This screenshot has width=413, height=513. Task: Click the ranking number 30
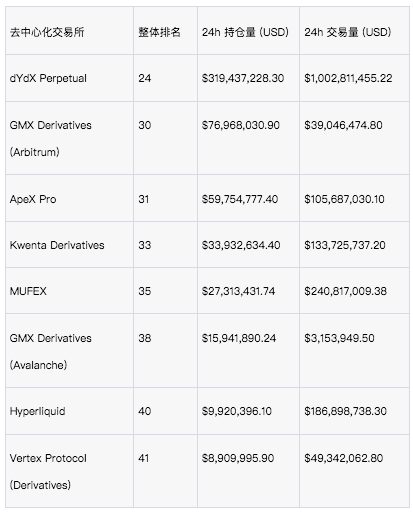145,125
